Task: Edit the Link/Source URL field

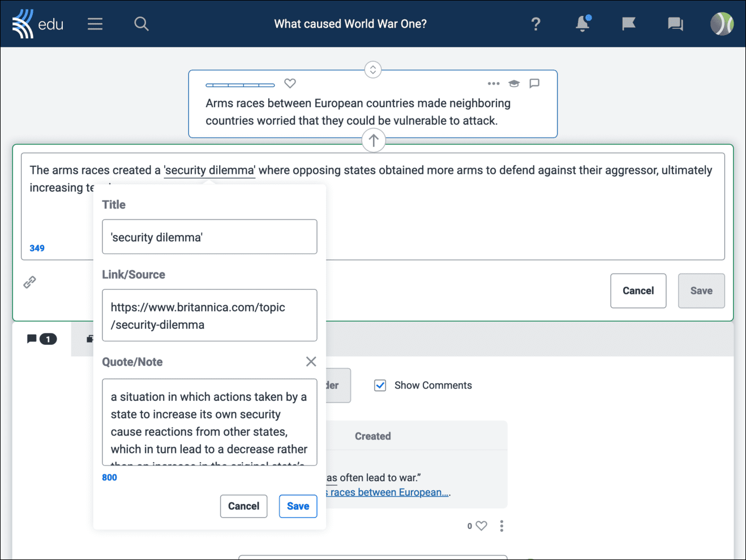Action: pyautogui.click(x=209, y=315)
